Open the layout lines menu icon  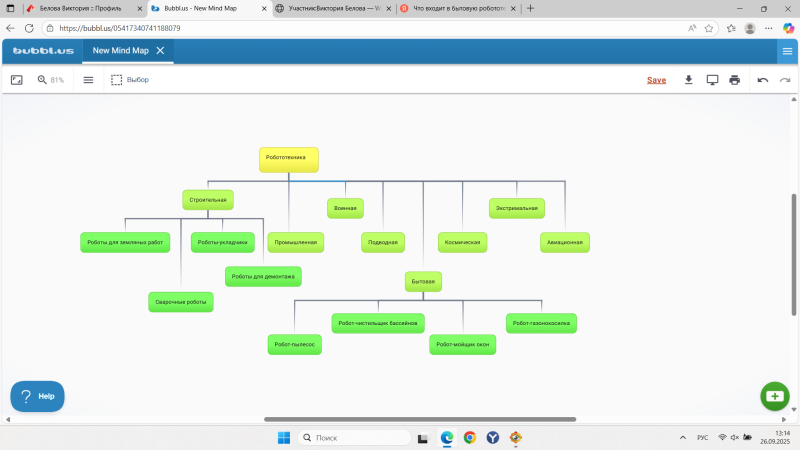[88, 80]
